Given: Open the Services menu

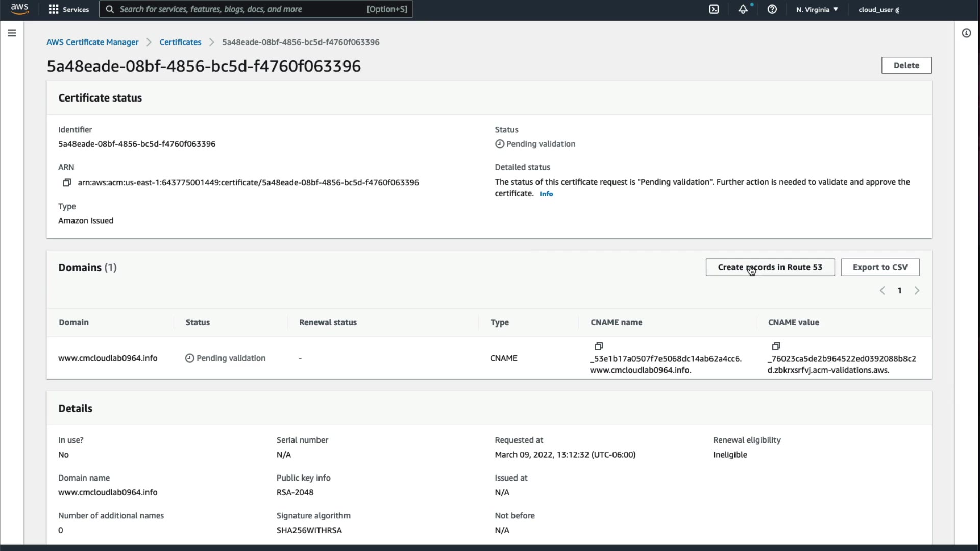Looking at the screenshot, I should point(68,9).
